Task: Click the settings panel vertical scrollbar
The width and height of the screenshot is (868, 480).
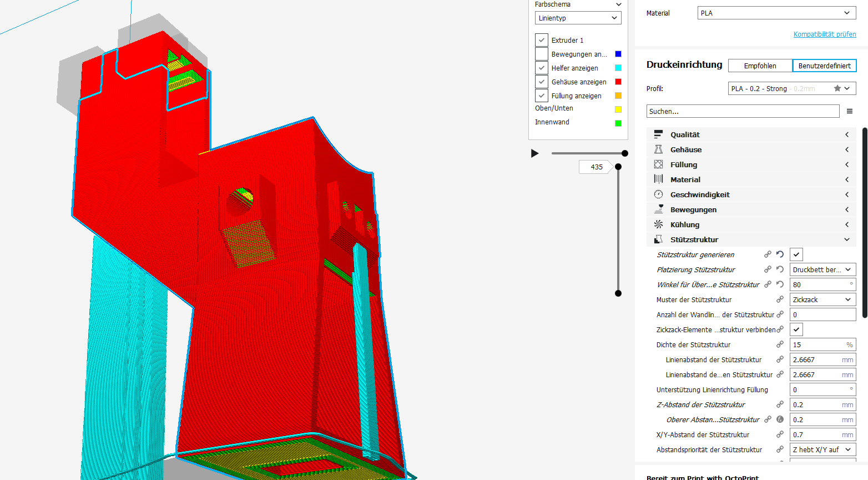Action: coord(865,223)
